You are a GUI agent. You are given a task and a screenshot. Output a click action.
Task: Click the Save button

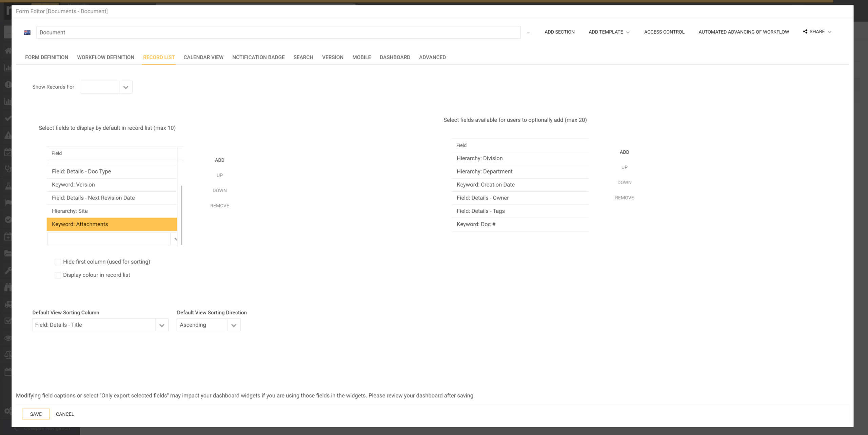pyautogui.click(x=36, y=414)
